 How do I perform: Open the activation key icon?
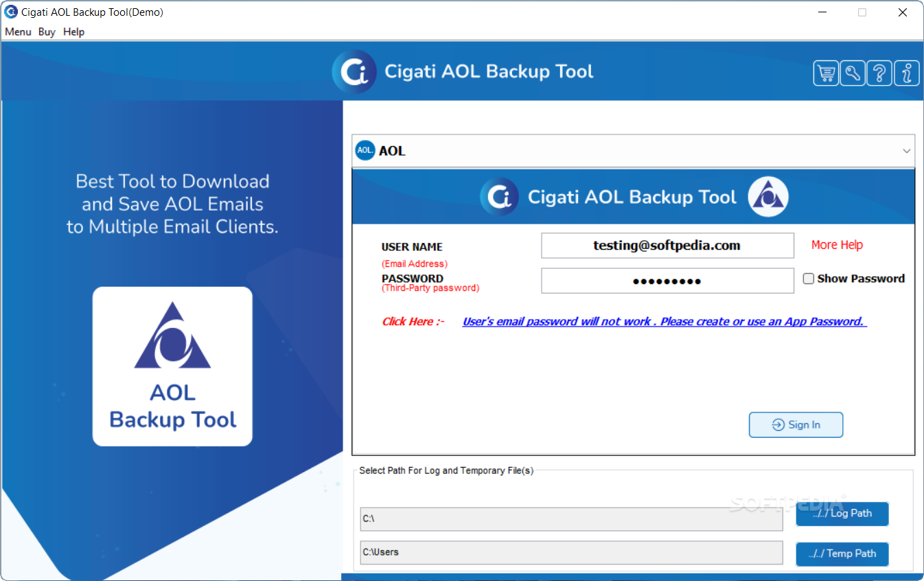coord(853,73)
